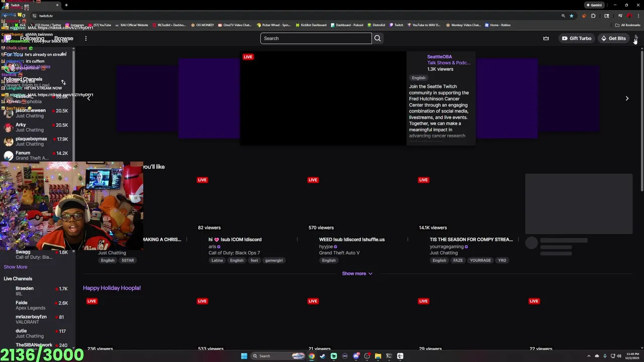
Task: Open the yourragegaming channel name
Action: [446, 247]
